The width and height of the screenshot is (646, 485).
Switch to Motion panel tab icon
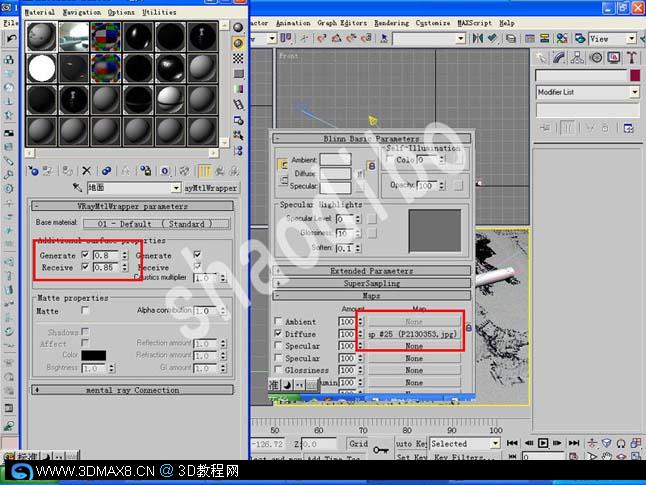coord(596,58)
